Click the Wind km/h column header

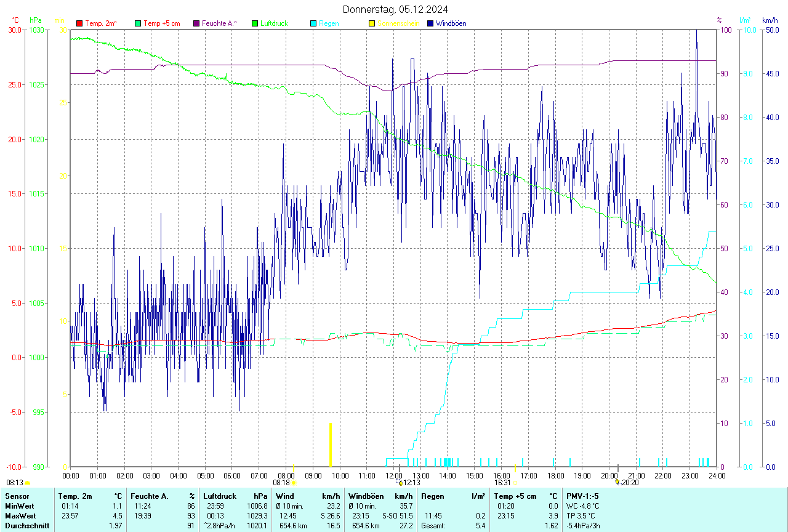308,496
